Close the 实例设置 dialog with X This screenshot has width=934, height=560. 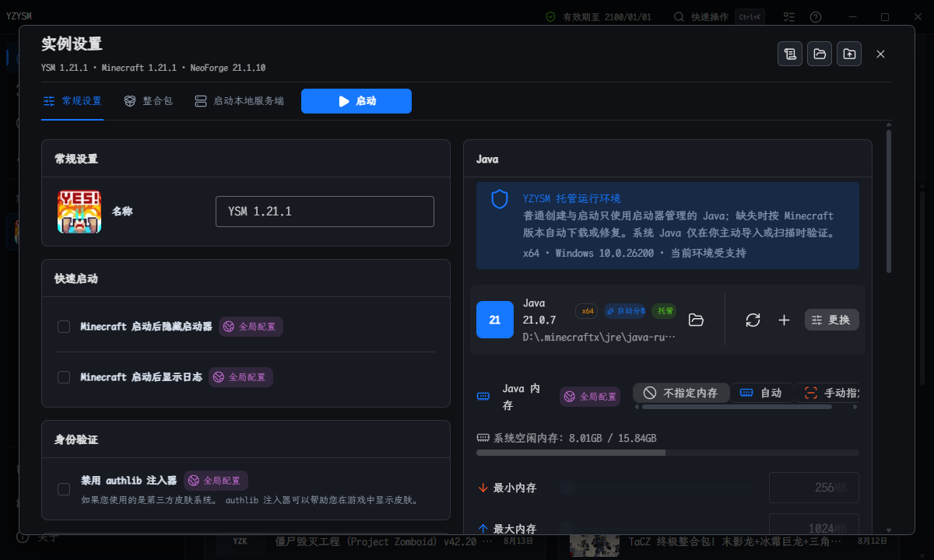pos(880,54)
